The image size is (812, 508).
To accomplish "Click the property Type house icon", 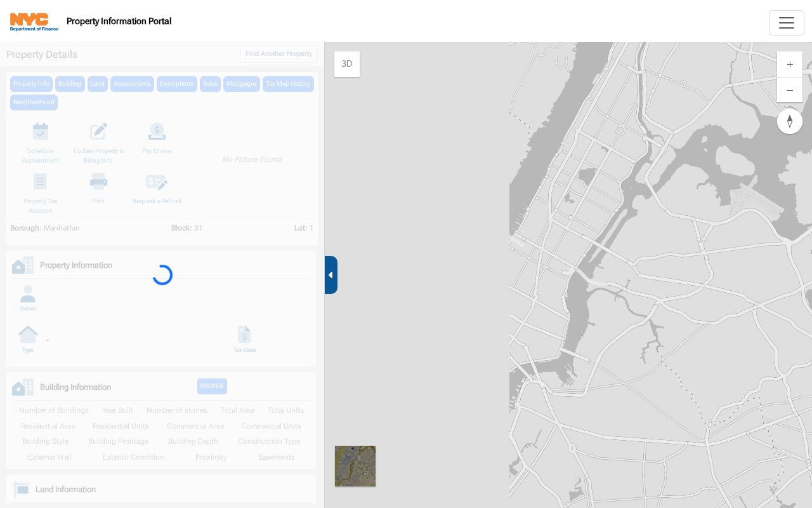I will coord(28,334).
